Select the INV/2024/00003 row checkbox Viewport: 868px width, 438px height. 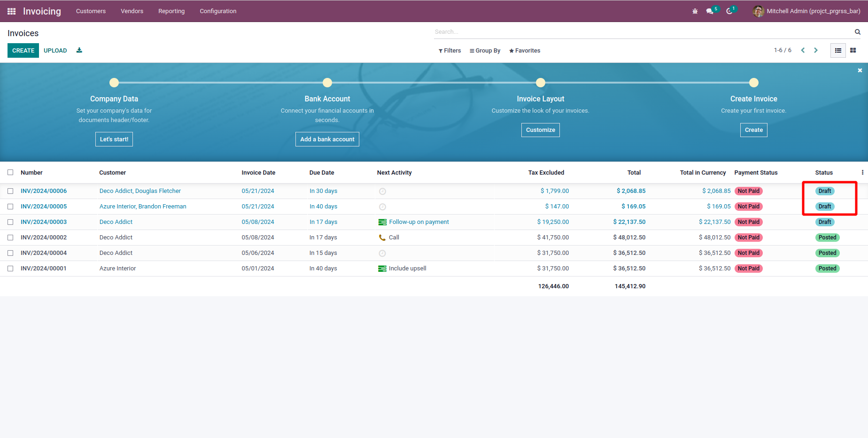pos(10,222)
